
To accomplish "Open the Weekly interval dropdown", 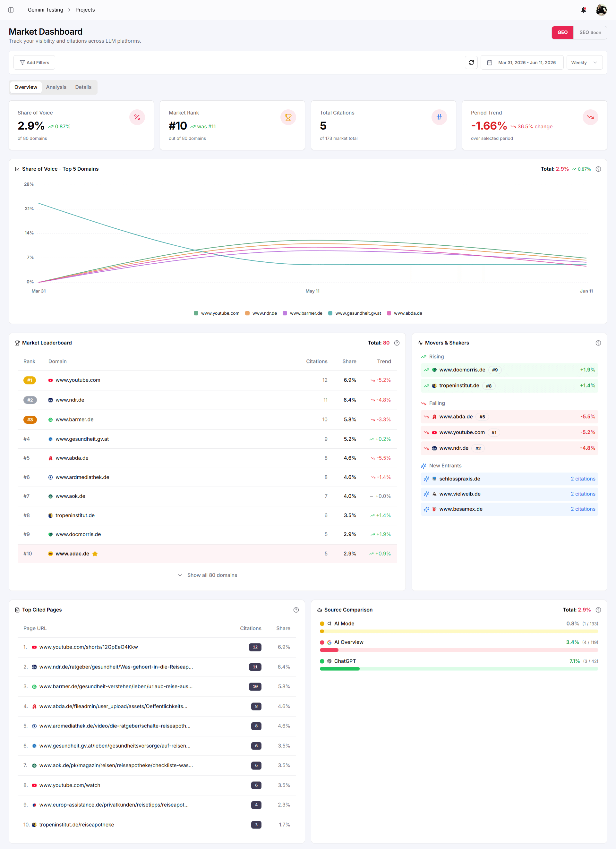I will pyautogui.click(x=584, y=63).
